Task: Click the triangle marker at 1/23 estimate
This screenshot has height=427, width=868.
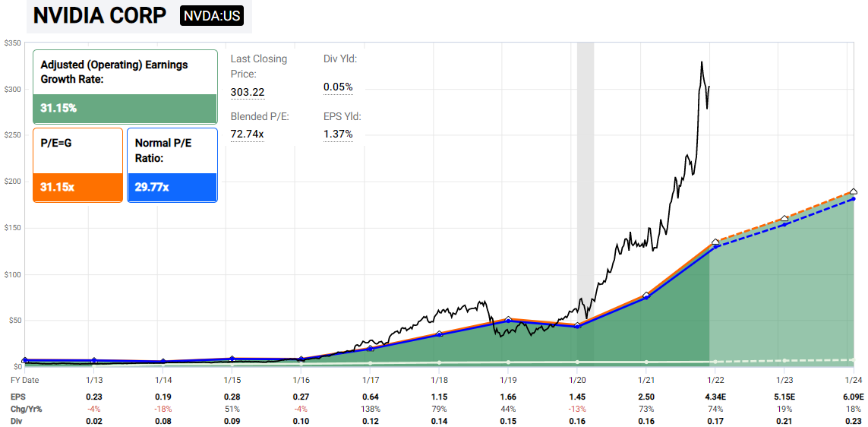Action: (x=784, y=219)
